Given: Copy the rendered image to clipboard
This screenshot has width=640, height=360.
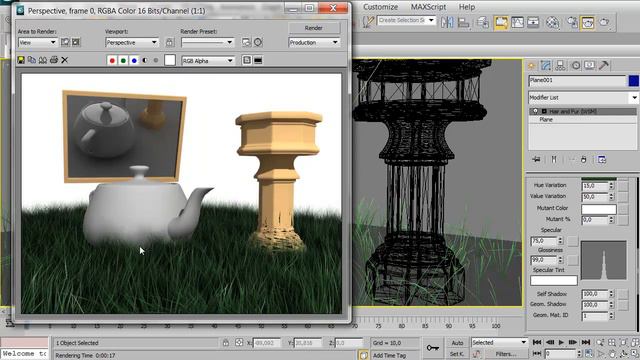Looking at the screenshot, I should pyautogui.click(x=32, y=60).
